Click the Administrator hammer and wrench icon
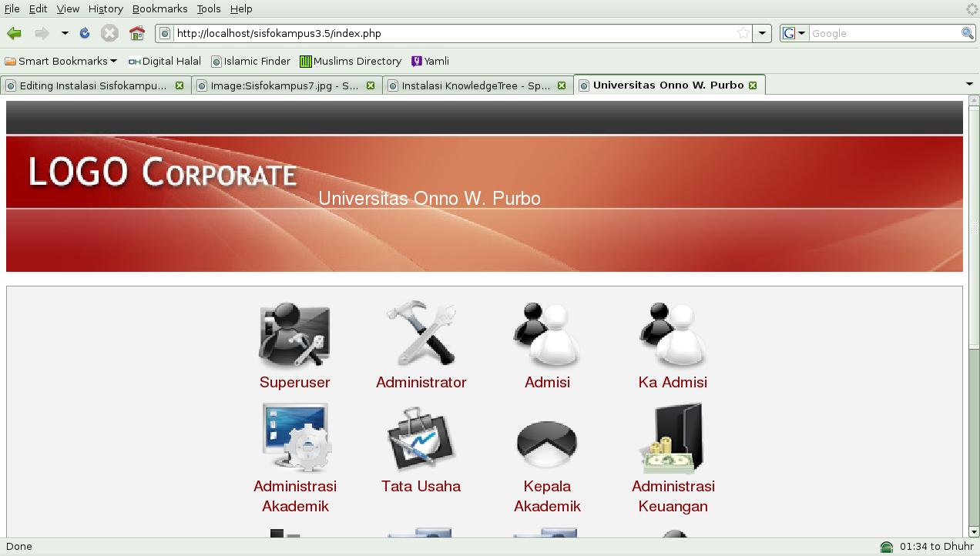This screenshot has height=556, width=980. [x=421, y=334]
